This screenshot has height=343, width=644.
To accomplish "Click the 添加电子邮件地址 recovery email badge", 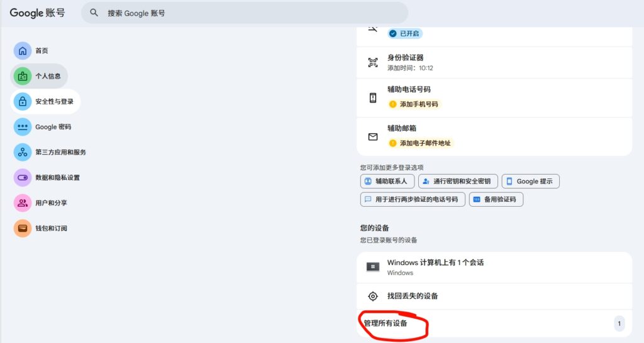I will pyautogui.click(x=421, y=143).
